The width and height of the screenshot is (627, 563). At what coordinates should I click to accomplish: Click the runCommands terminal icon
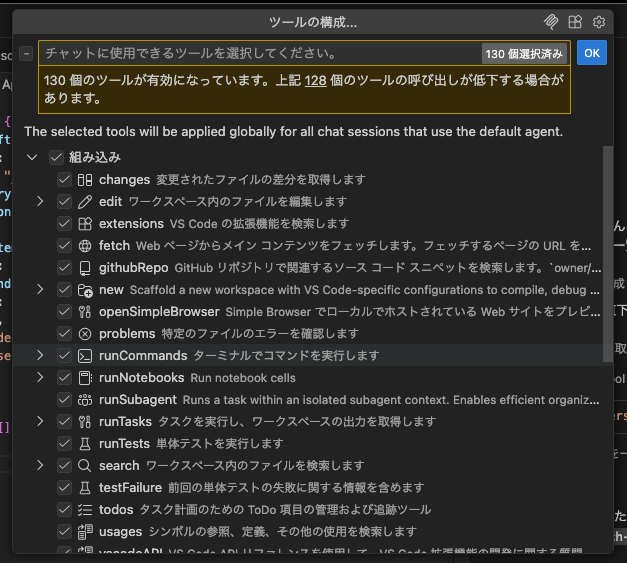tap(85, 356)
